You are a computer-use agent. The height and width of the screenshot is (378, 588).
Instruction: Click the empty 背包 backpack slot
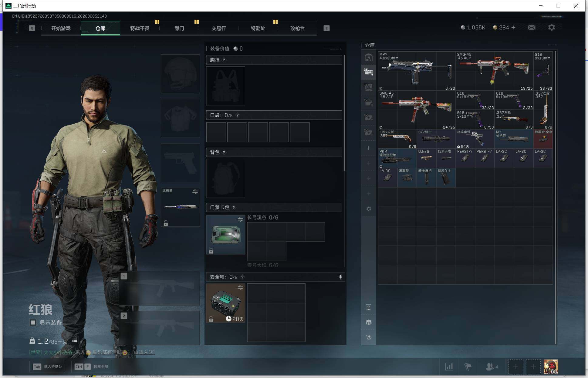[x=225, y=178]
